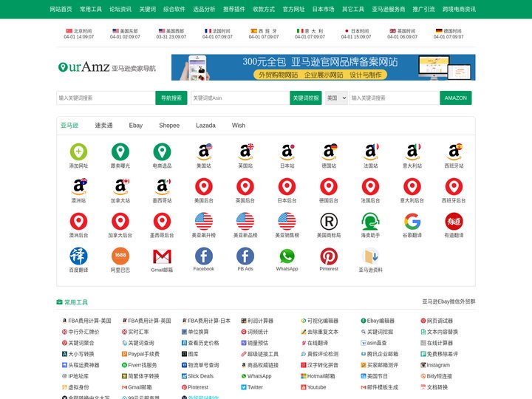Open the Amazon 英国站 icon

click(x=245, y=152)
